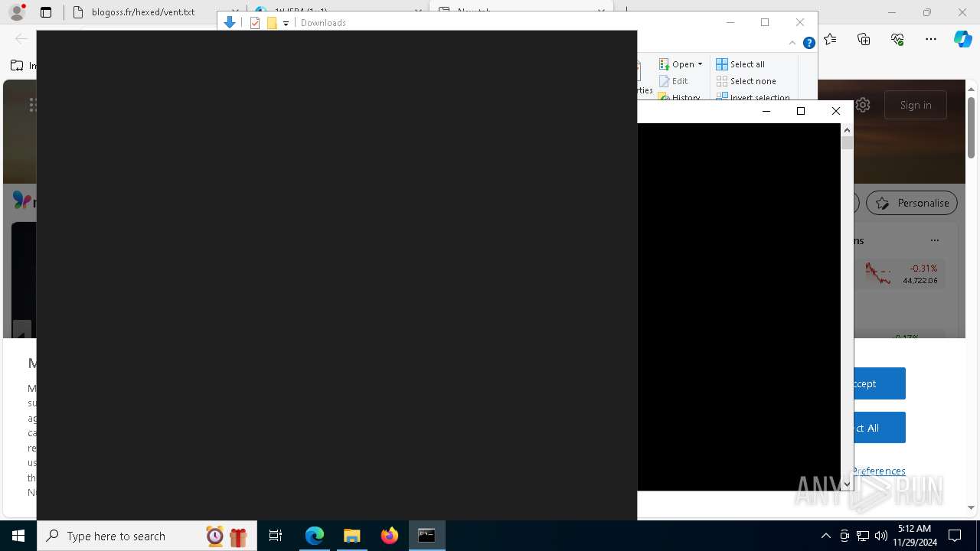The height and width of the screenshot is (551, 980).
Task: Open the clock showing 5:12 AM
Action: [914, 536]
